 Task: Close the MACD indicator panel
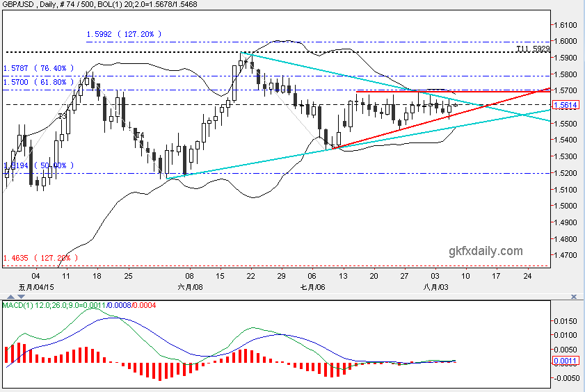point(574,297)
